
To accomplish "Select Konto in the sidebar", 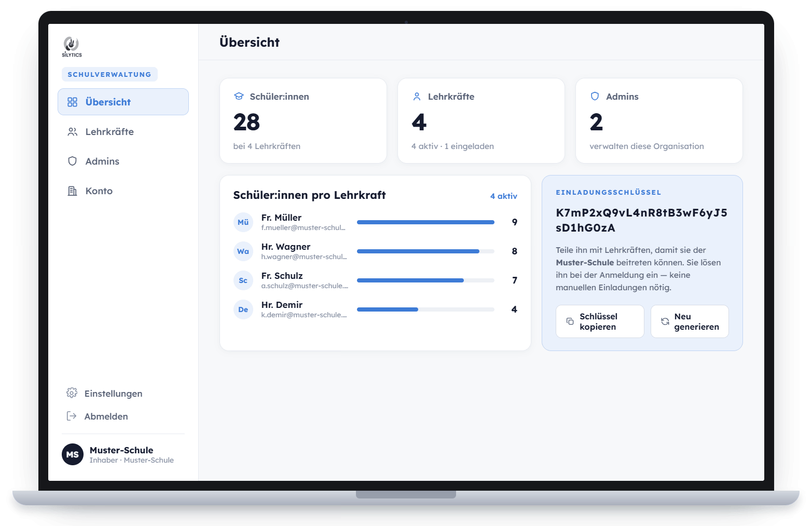I will 123,191.
